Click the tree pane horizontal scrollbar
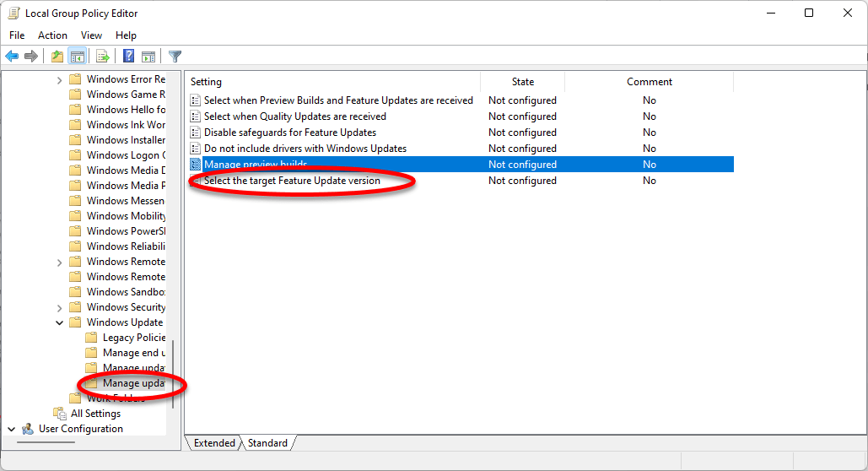 click(46, 442)
